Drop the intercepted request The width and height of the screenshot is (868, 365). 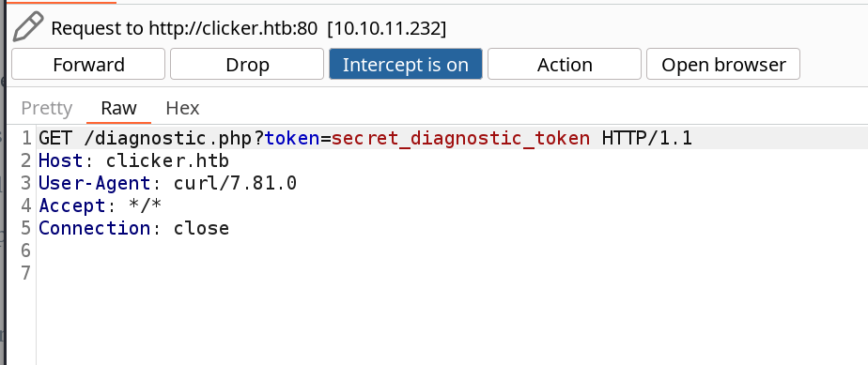click(x=247, y=64)
